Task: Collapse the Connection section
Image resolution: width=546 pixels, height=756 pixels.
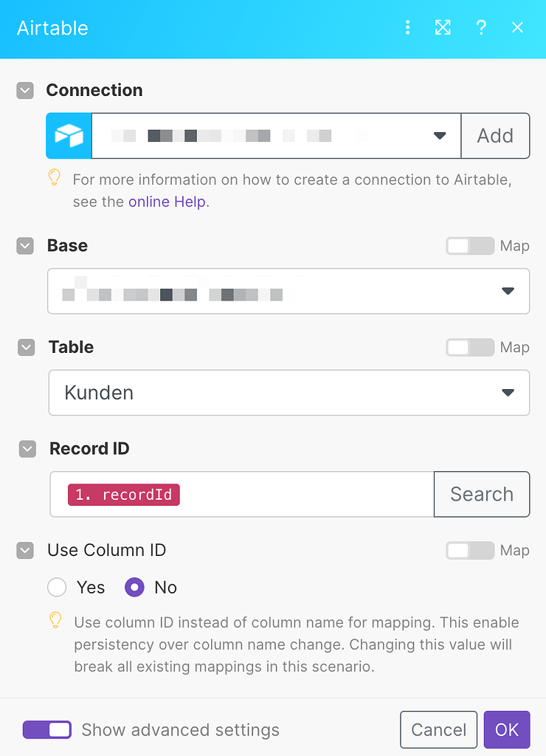Action: coord(24,90)
